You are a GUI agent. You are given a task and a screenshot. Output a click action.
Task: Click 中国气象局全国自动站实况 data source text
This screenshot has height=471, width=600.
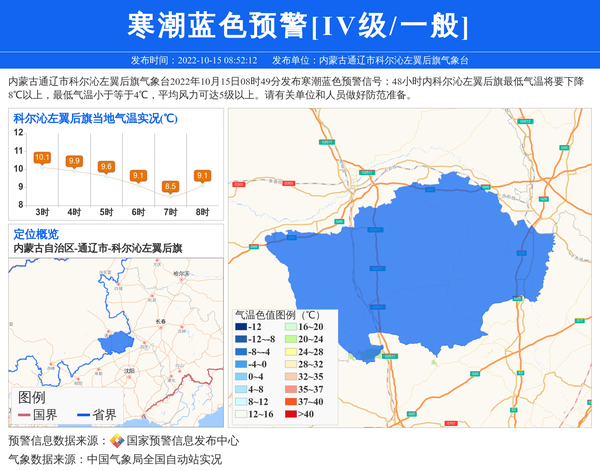pyautogui.click(x=154, y=459)
